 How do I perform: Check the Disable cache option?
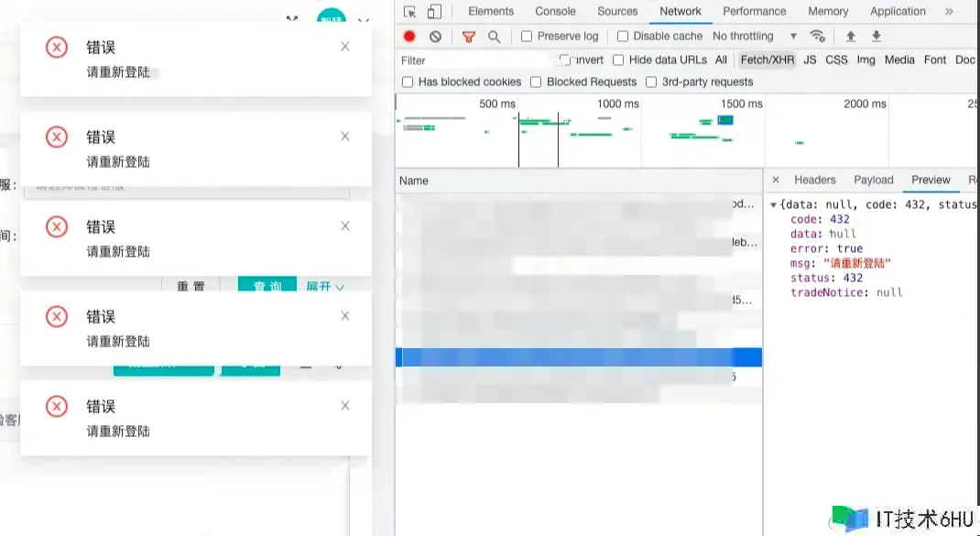click(623, 37)
